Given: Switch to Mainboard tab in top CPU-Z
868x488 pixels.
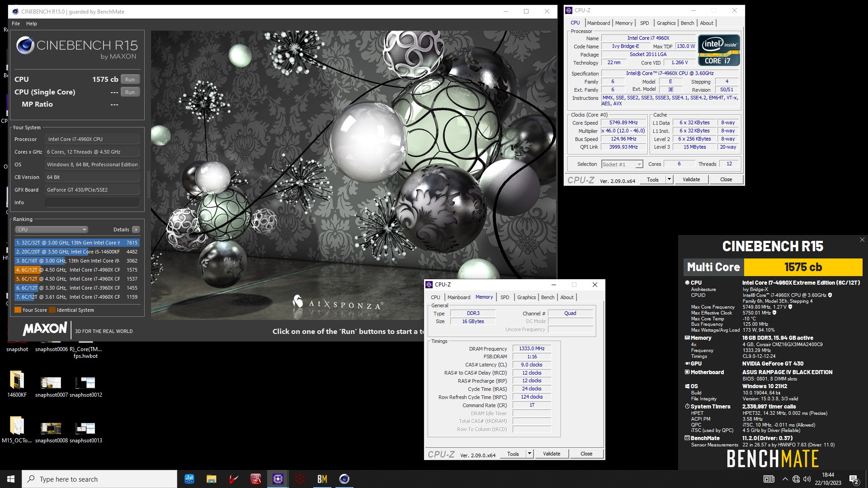Looking at the screenshot, I should click(599, 23).
